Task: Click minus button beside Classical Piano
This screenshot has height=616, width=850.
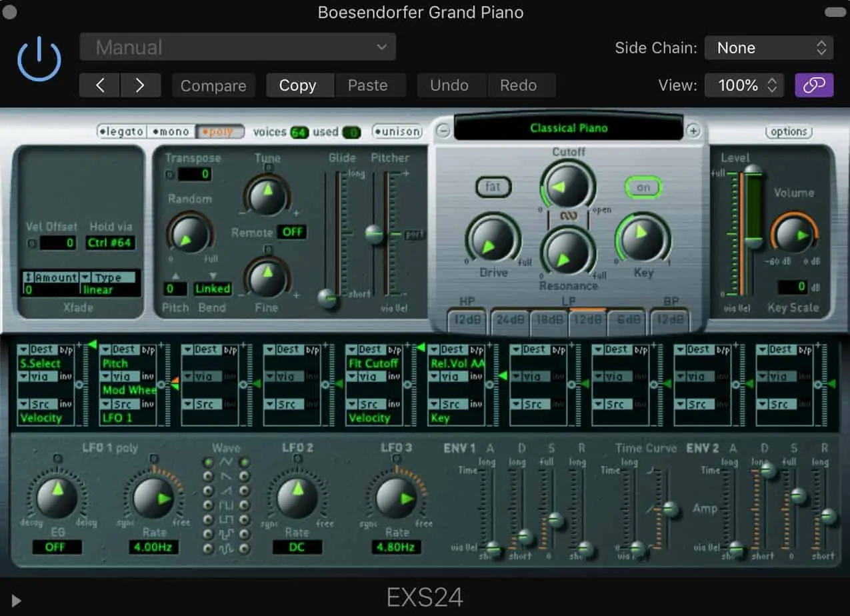Action: coord(443,131)
